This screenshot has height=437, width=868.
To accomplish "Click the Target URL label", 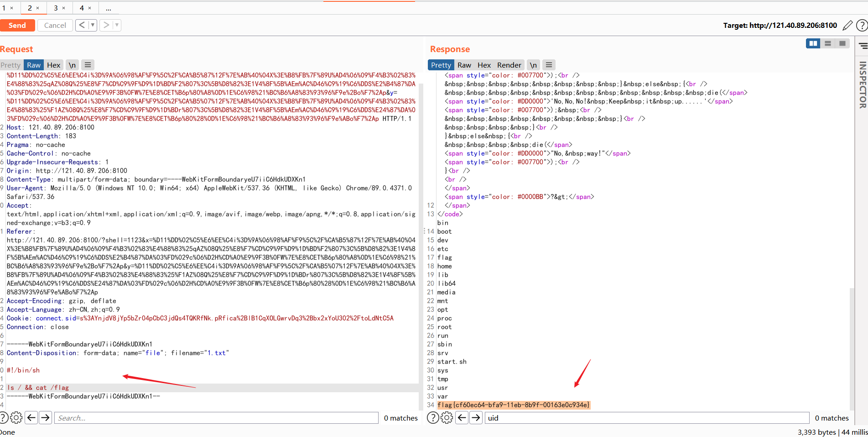I will (x=780, y=26).
